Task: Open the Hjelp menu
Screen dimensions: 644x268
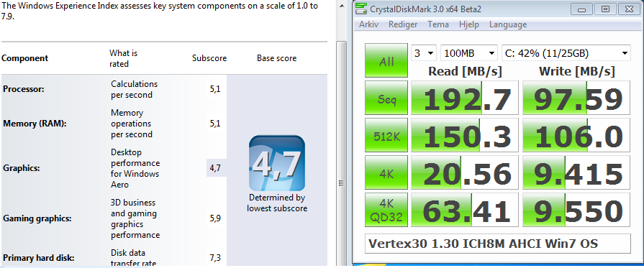Action: [469, 24]
